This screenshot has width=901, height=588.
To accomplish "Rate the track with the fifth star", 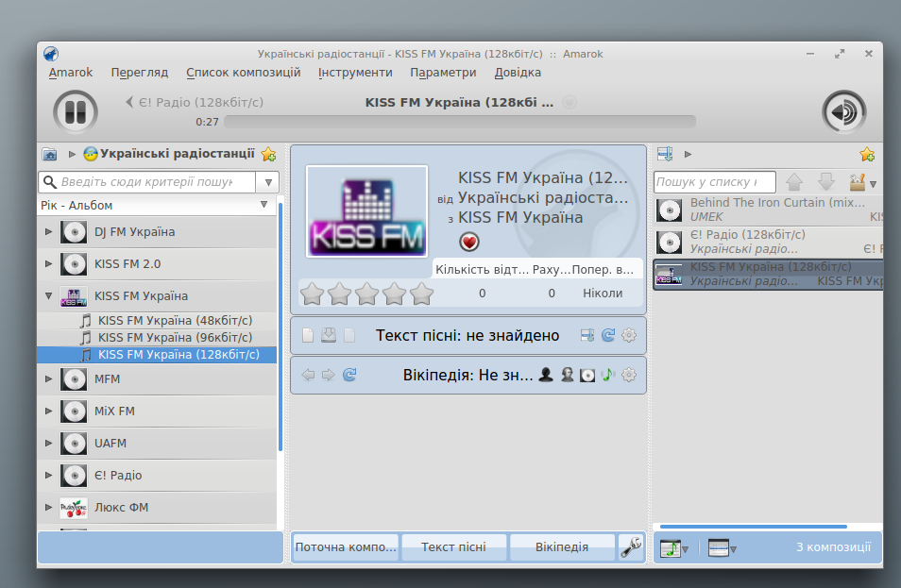I will [x=422, y=294].
